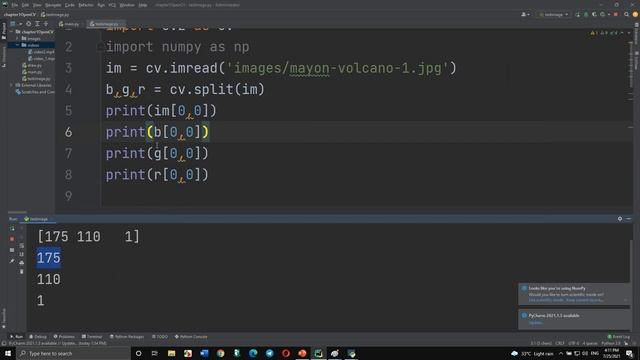This screenshot has height=360, width=640.
Task: Click the pin tab icon in Run panel
Action: point(12,261)
